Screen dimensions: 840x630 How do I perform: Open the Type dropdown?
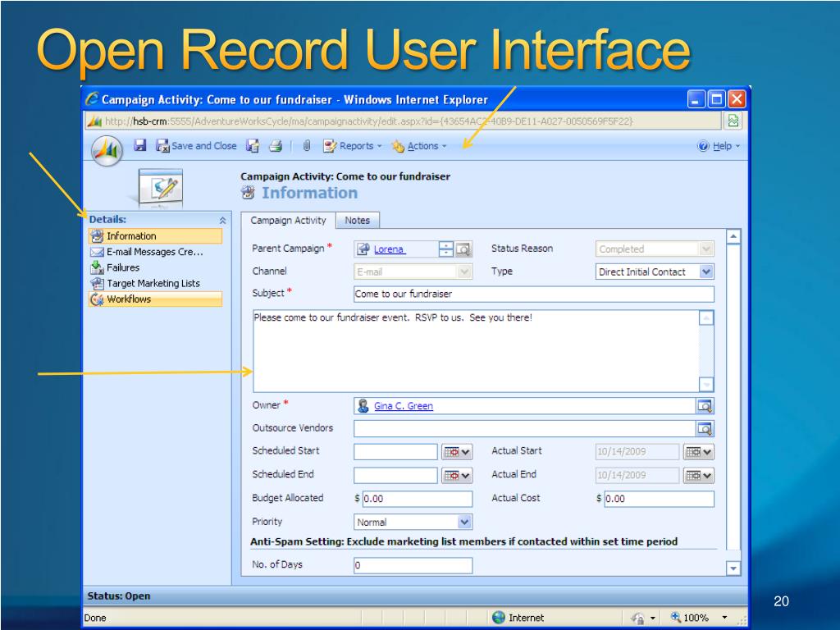click(x=706, y=272)
